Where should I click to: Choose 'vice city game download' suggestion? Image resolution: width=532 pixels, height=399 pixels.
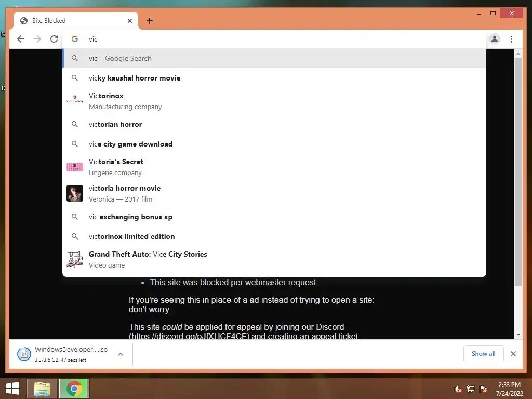(x=274, y=144)
